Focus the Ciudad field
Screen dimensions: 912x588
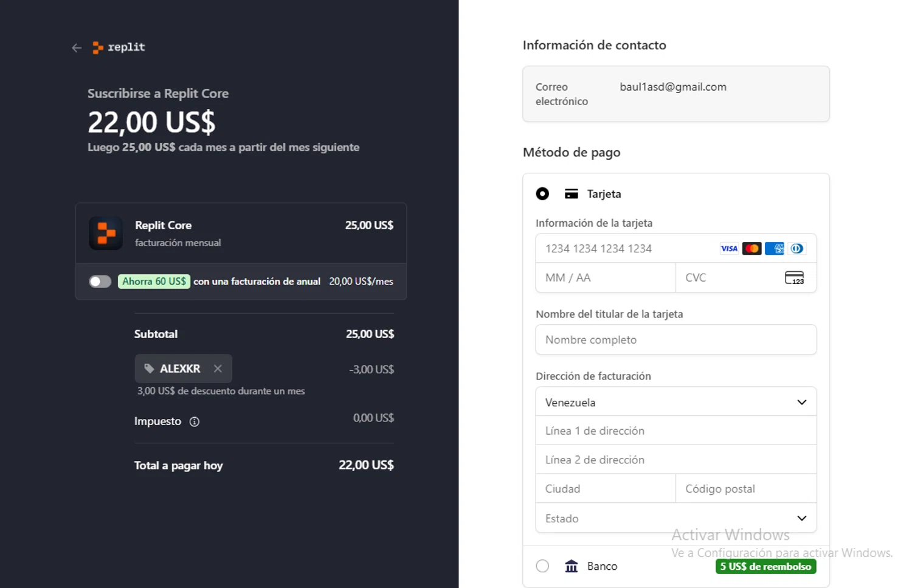click(x=606, y=489)
